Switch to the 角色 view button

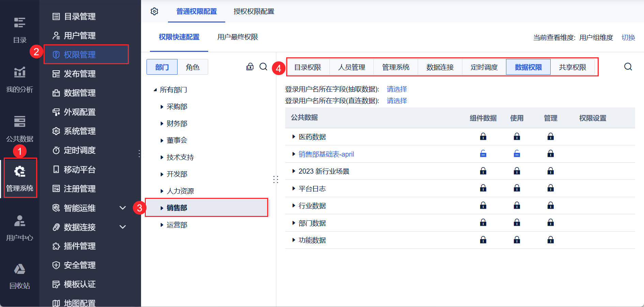[x=193, y=67]
